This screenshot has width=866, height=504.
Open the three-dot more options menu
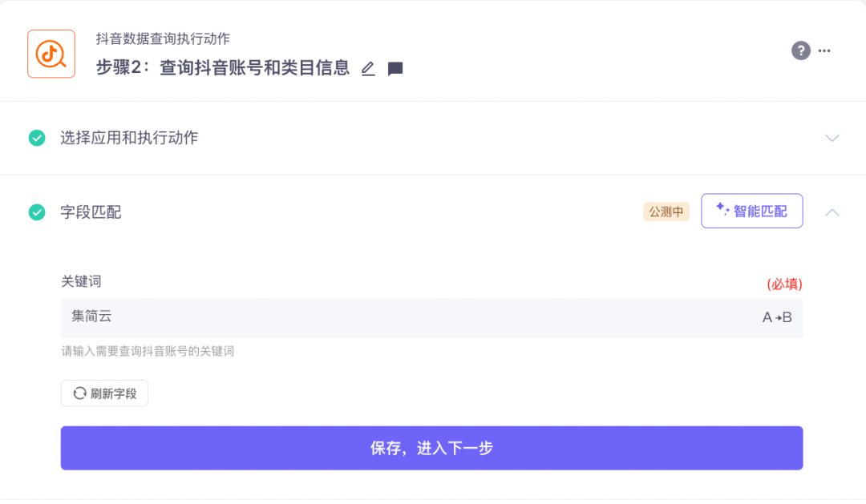[x=824, y=50]
